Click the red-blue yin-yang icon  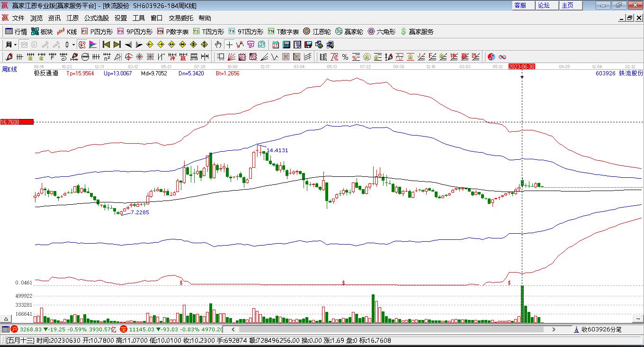492,57
